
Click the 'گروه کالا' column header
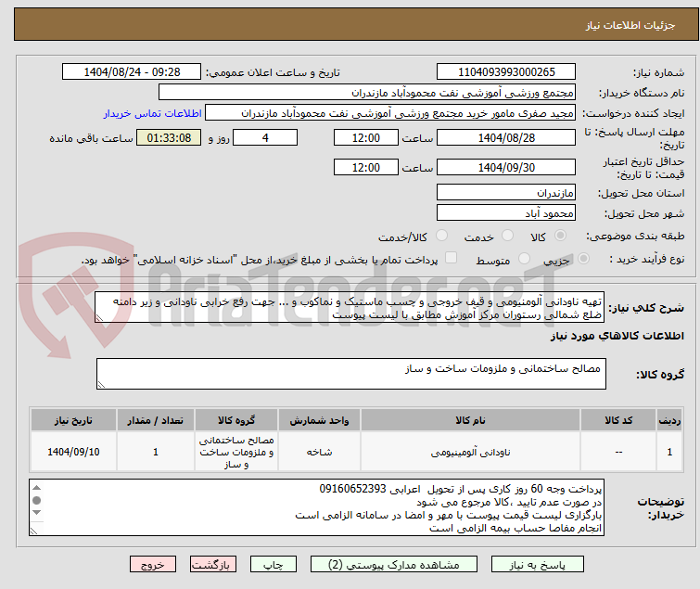tap(236, 420)
